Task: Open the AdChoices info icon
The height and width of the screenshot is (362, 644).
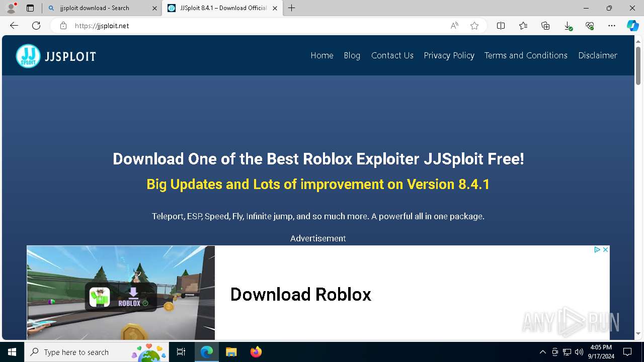Action: [597, 249]
